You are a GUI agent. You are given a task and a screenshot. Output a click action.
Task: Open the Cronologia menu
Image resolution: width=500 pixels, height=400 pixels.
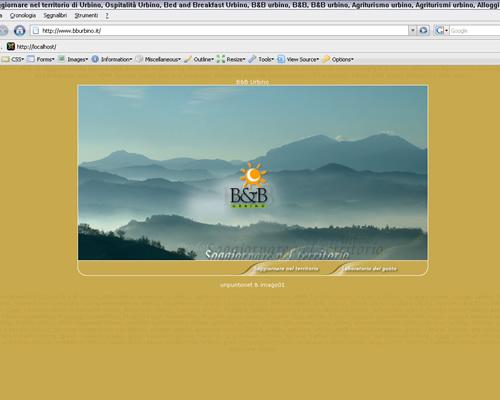tap(23, 16)
